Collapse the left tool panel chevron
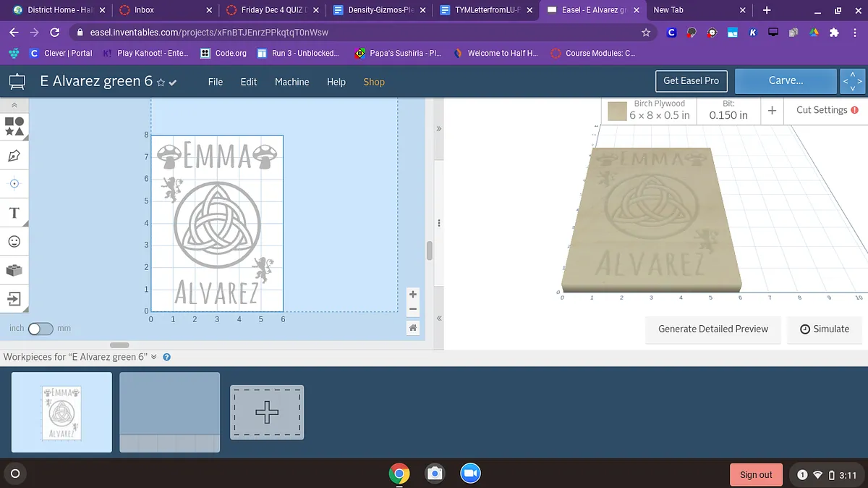 pos(14,106)
